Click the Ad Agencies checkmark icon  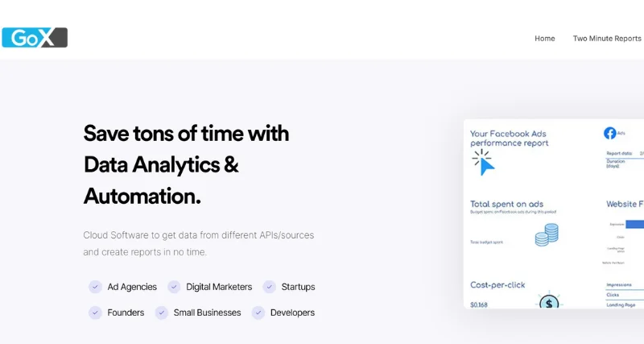click(95, 287)
